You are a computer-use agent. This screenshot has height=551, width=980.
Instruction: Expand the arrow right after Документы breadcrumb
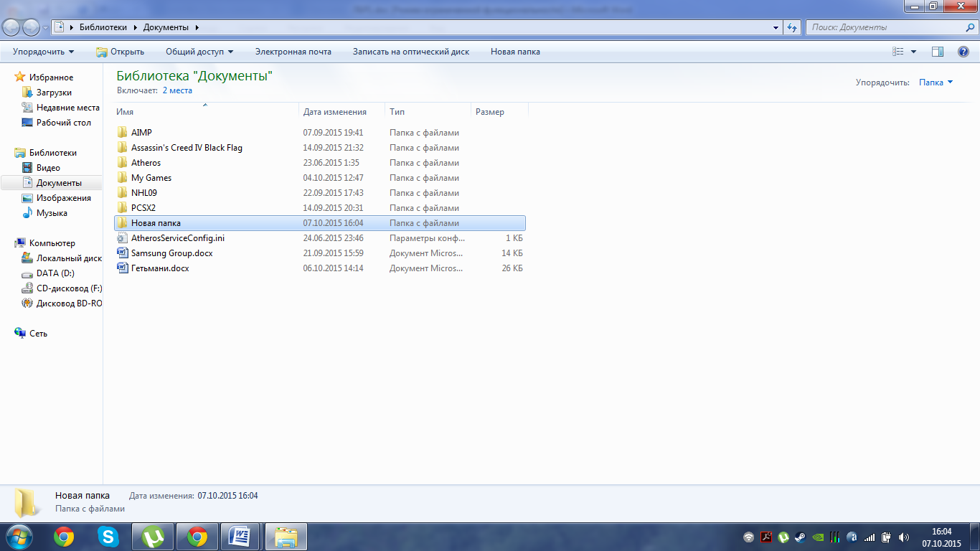point(197,27)
